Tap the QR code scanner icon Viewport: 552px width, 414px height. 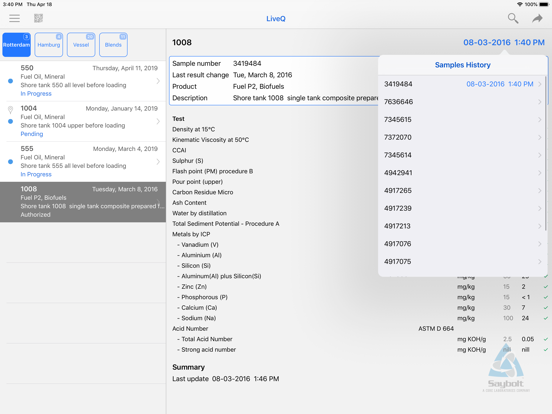pos(38,18)
